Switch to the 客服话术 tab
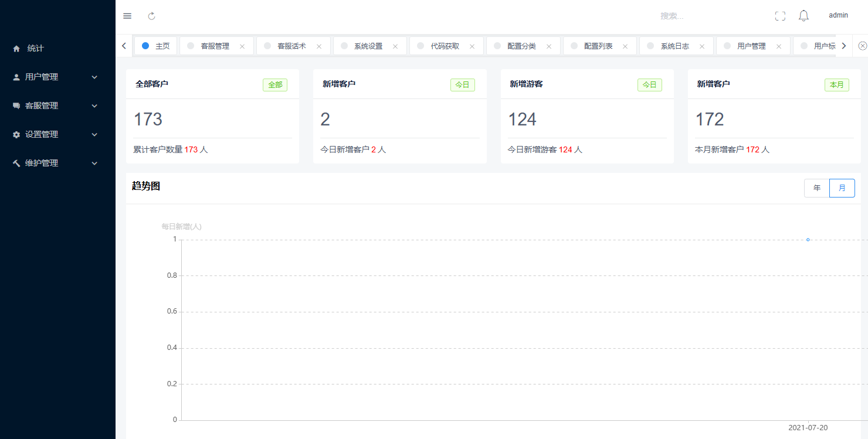This screenshot has height=439, width=868. tap(292, 46)
